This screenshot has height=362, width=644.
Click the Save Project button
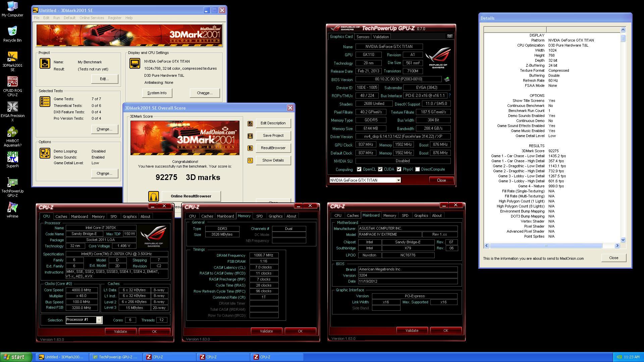pos(273,136)
